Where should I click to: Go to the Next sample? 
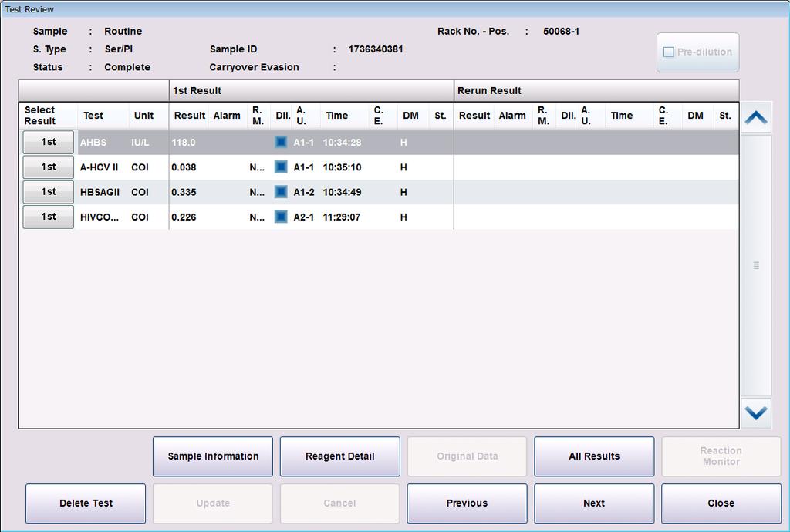[594, 503]
